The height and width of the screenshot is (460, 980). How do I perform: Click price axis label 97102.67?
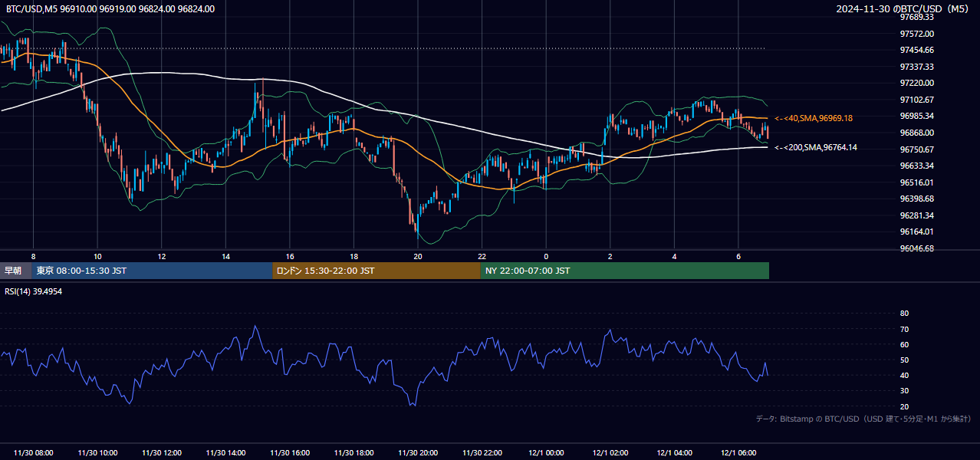click(x=917, y=100)
